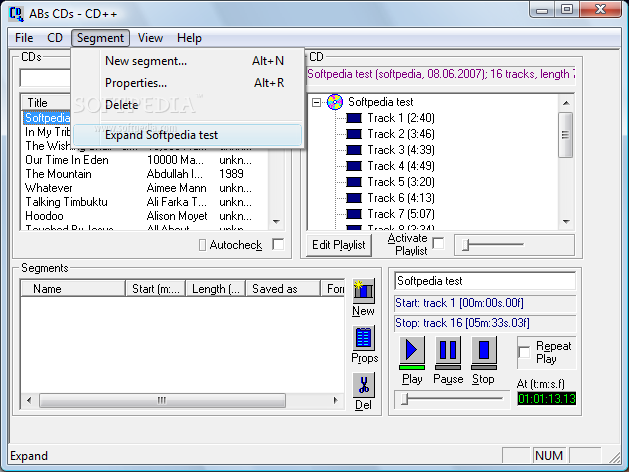Screen dimensions: 629x472
Task: Click the Start: track 1 field
Action: coord(485,303)
